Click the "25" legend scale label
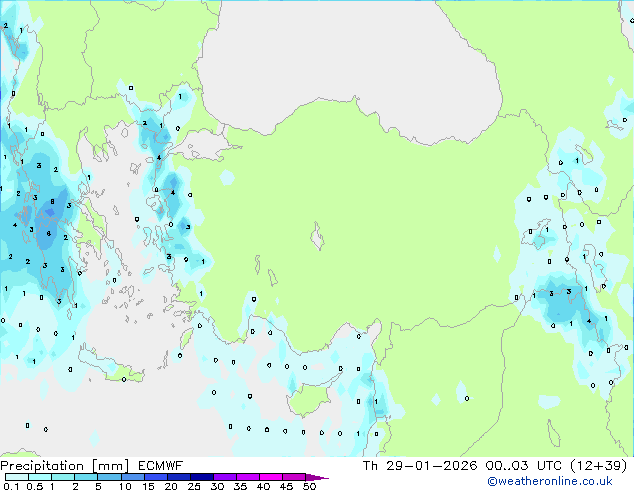The image size is (634, 490). [194, 486]
